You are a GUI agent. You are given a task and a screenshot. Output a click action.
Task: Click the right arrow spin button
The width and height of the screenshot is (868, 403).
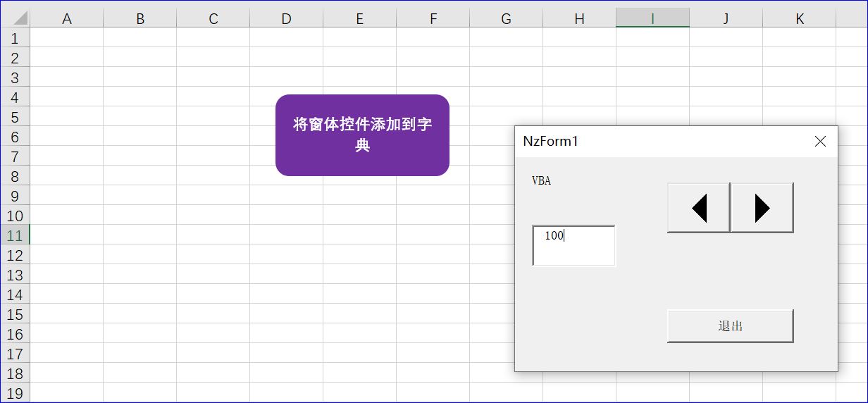pyautogui.click(x=762, y=208)
